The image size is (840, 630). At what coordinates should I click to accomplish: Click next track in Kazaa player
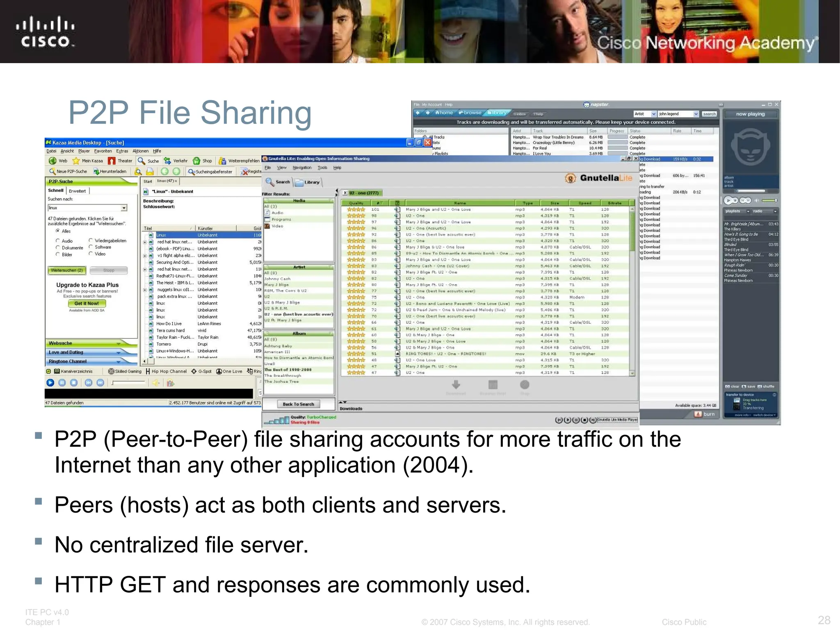tap(100, 383)
